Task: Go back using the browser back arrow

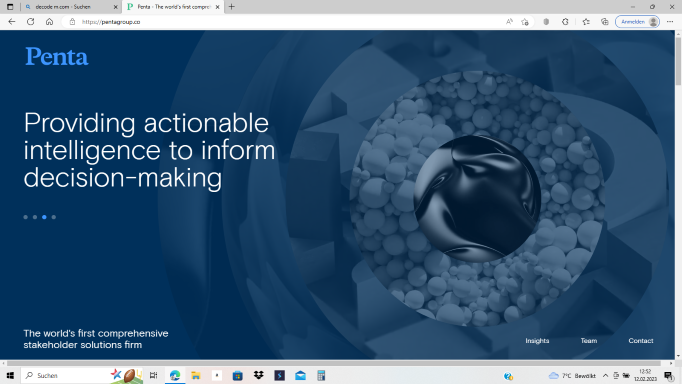Action: coord(12,22)
